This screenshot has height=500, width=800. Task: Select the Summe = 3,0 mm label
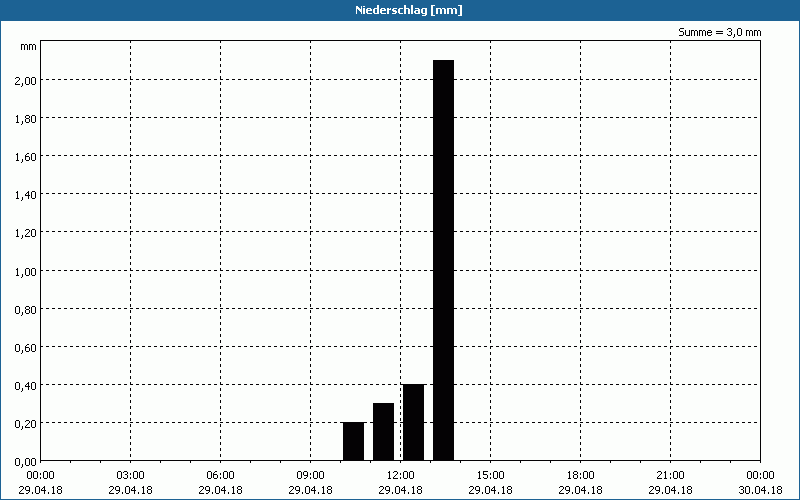[719, 32]
